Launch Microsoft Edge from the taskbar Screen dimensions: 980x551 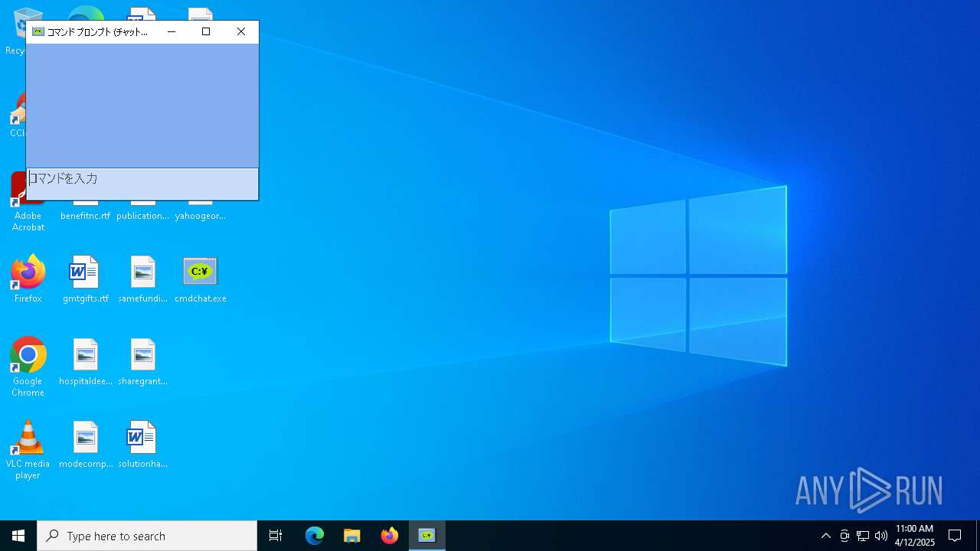315,536
